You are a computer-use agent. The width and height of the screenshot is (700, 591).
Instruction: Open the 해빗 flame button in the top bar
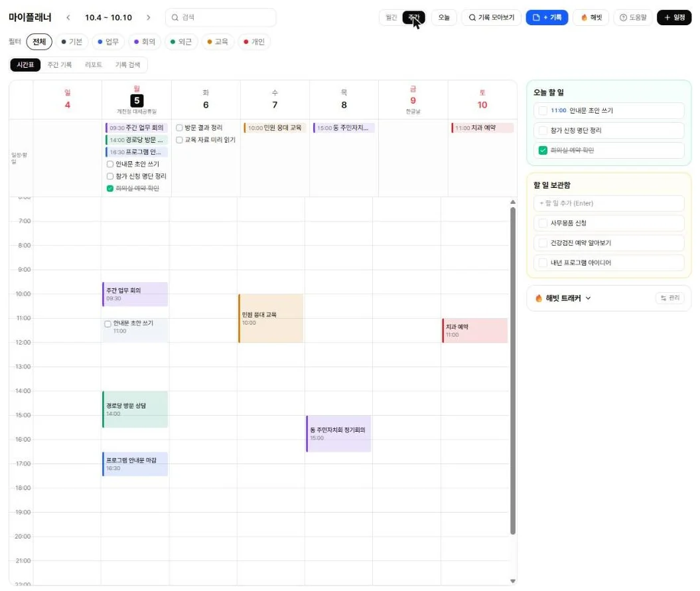(x=592, y=17)
